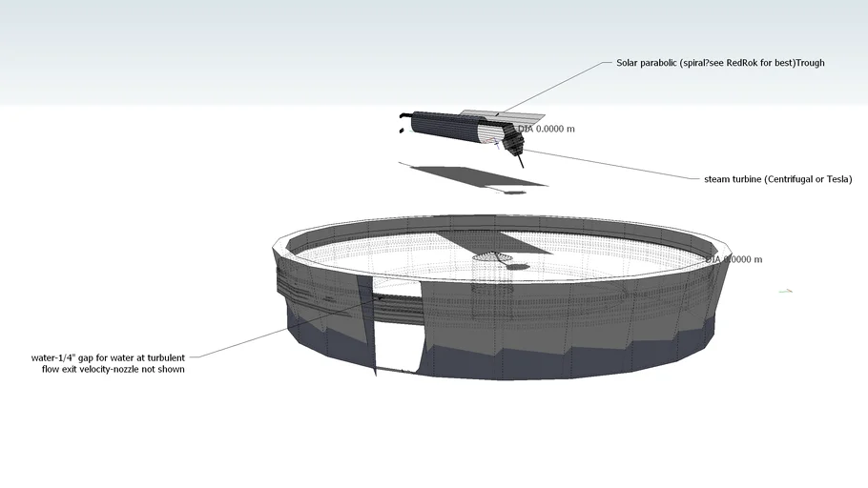Click the small shadow beside the central hub
The height and width of the screenshot is (488, 868).
coord(519,268)
